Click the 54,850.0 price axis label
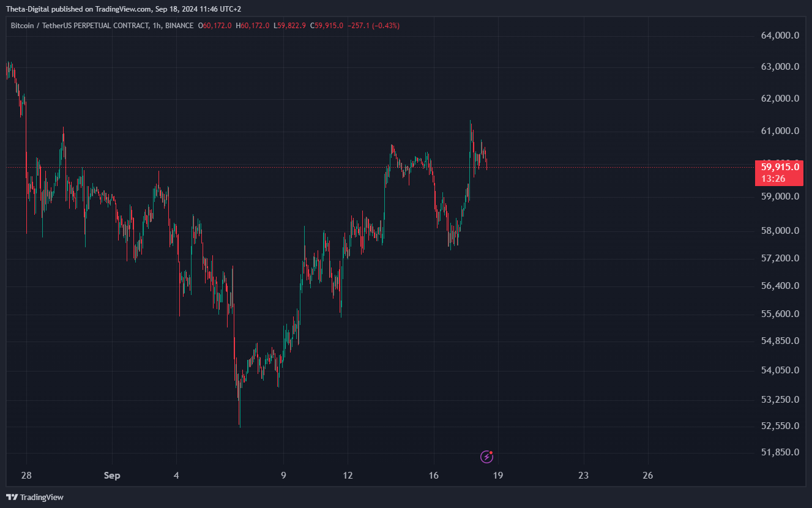 point(780,341)
